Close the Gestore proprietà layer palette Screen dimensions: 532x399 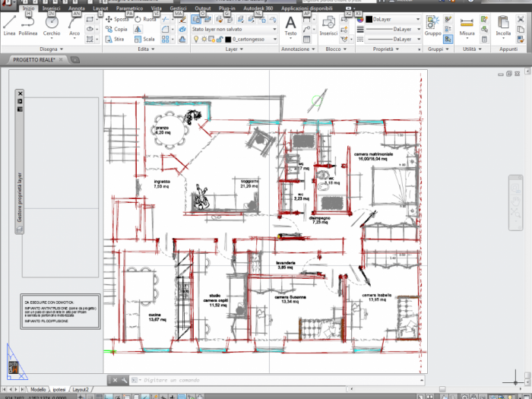tap(20, 93)
